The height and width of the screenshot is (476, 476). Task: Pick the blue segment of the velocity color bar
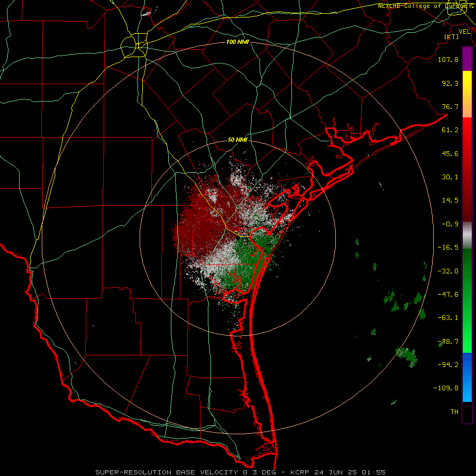[467, 377]
